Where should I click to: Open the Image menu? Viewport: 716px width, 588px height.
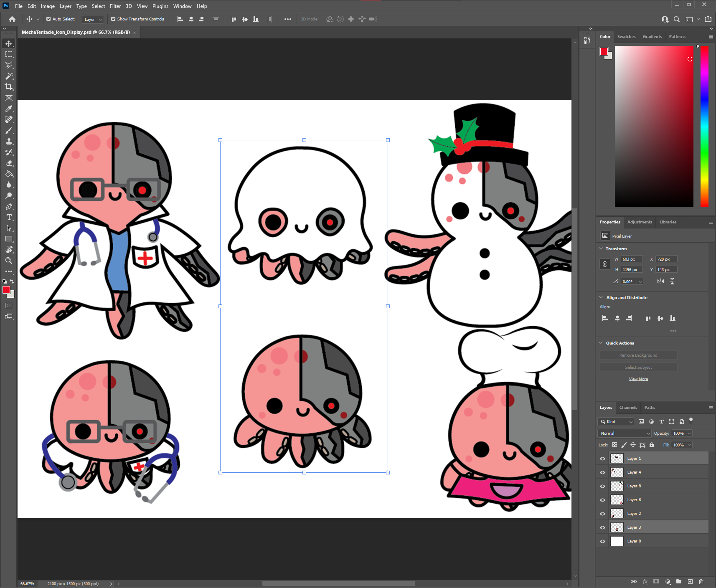[x=48, y=6]
